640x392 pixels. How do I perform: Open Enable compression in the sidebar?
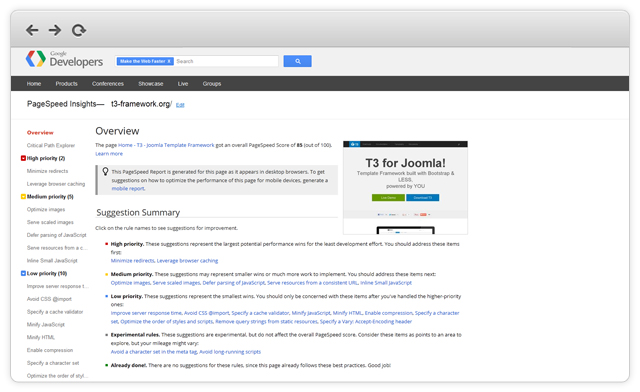click(50, 350)
